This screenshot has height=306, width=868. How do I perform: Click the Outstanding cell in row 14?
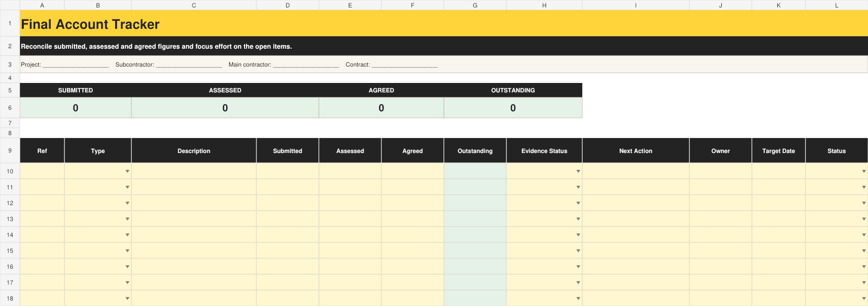pos(475,235)
